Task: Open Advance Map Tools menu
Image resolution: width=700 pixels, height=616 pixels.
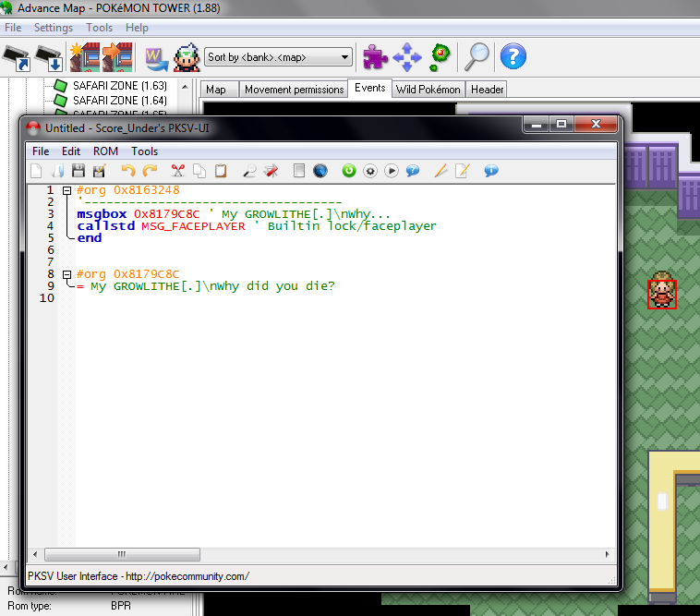Action: [99, 28]
